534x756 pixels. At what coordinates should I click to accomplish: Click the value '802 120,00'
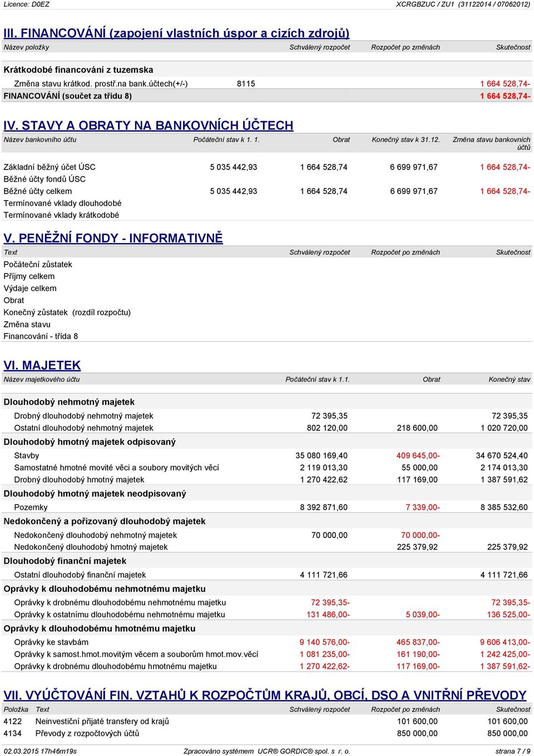click(x=327, y=428)
